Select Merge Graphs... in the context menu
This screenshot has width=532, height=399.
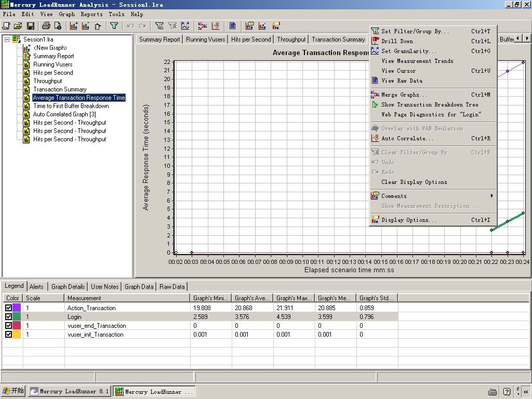pyautogui.click(x=432, y=95)
